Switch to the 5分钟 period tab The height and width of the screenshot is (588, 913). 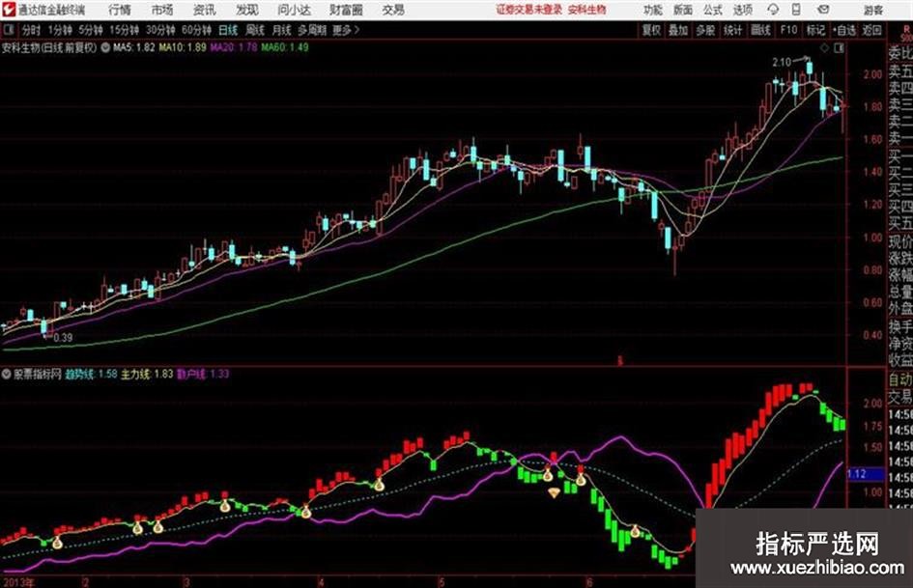pos(91,30)
